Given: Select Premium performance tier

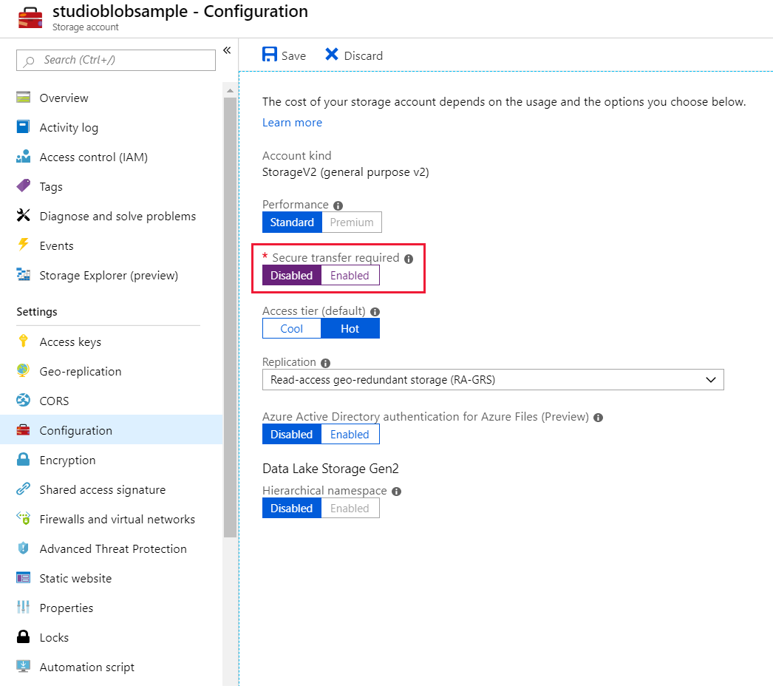Looking at the screenshot, I should (352, 222).
